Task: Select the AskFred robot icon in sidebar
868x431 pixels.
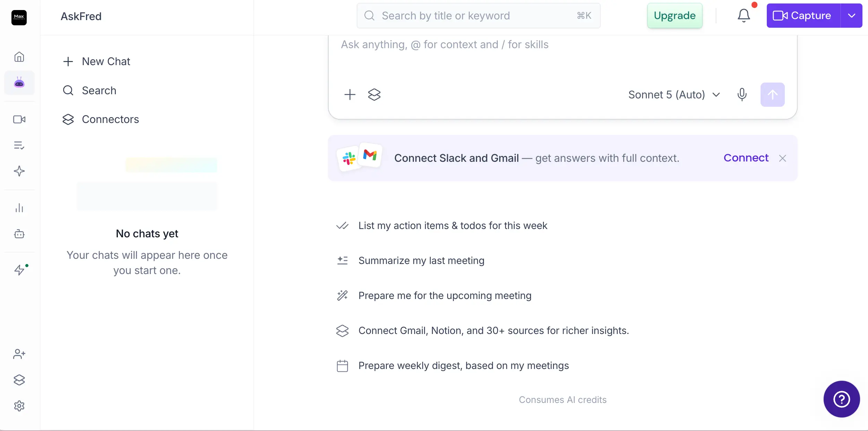Action: [x=19, y=83]
